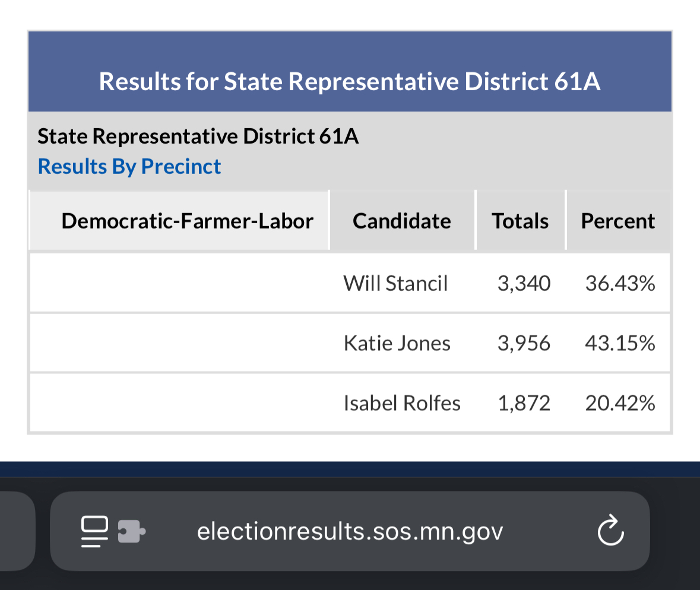Tap the reload page icon
This screenshot has height=590, width=700.
610,531
